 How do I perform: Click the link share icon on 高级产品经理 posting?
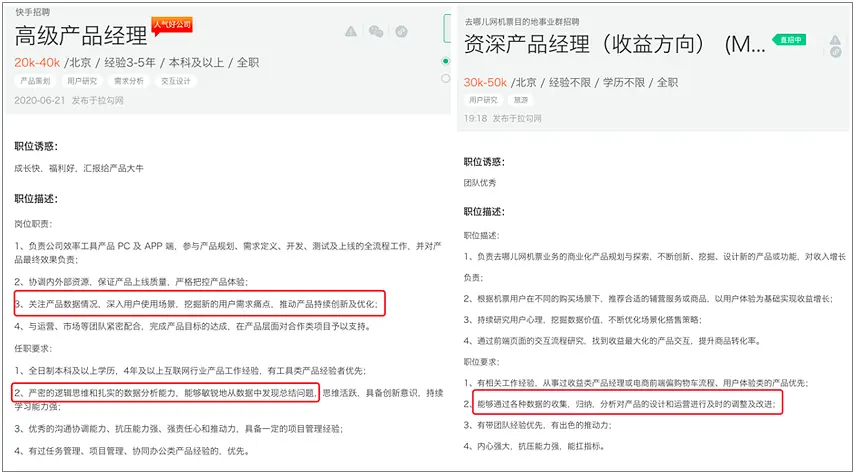tap(401, 32)
